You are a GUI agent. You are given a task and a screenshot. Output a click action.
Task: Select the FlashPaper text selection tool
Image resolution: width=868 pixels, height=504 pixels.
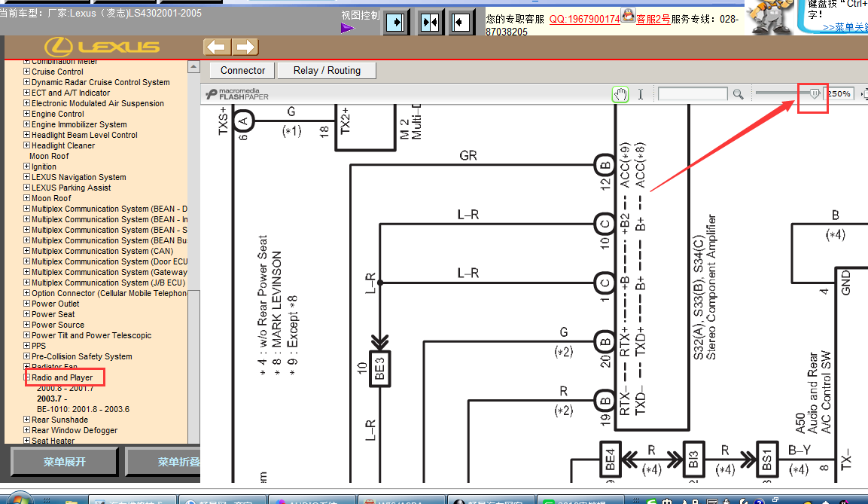point(641,94)
